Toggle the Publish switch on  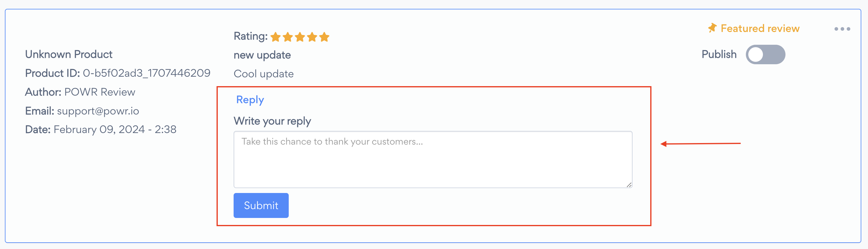click(x=765, y=54)
